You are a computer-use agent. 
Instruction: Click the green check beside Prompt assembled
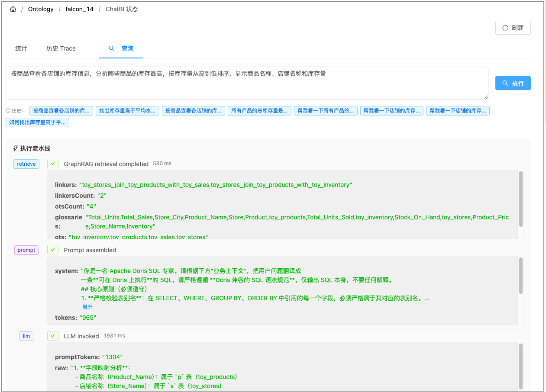tap(53, 250)
